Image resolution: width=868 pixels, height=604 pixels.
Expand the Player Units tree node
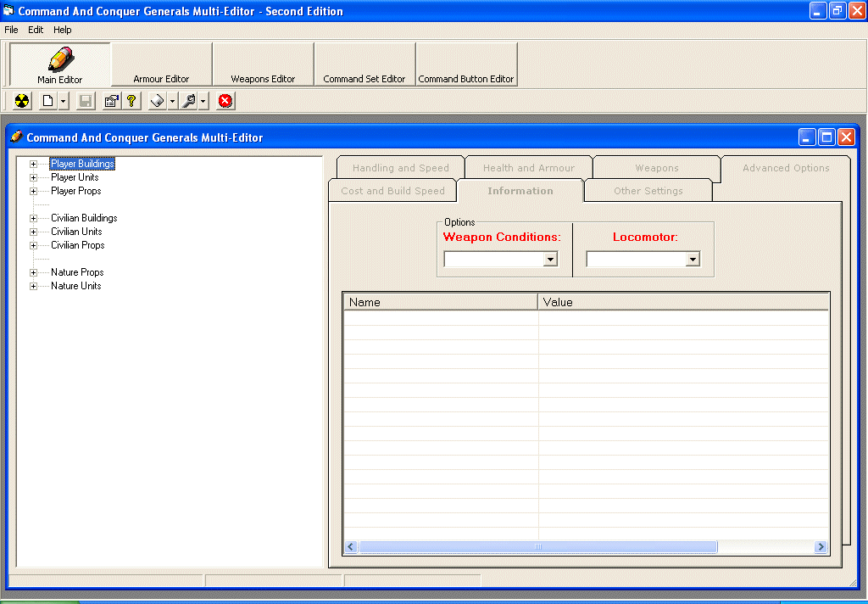(x=33, y=178)
